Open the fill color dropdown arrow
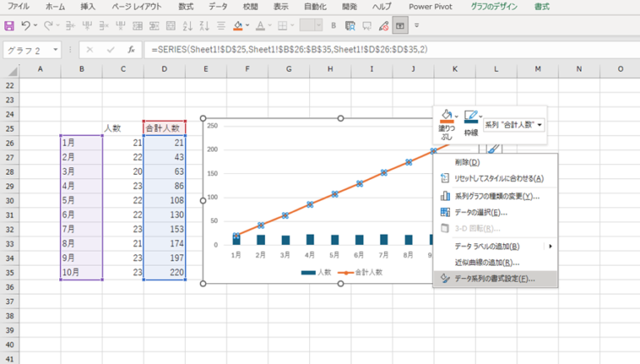Image resolution: width=640 pixels, height=364 pixels. (247, 26)
